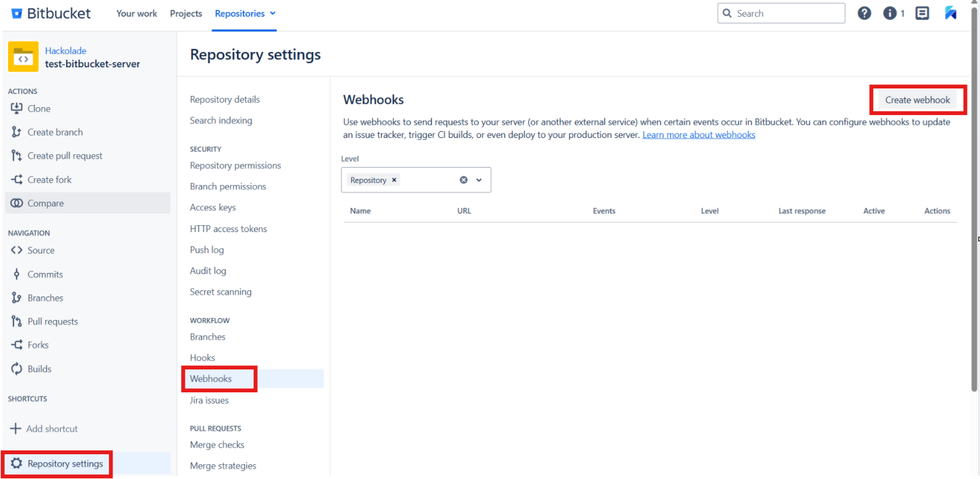This screenshot has width=980, height=479.
Task: Open HTTP access tokens settings
Action: coord(229,228)
